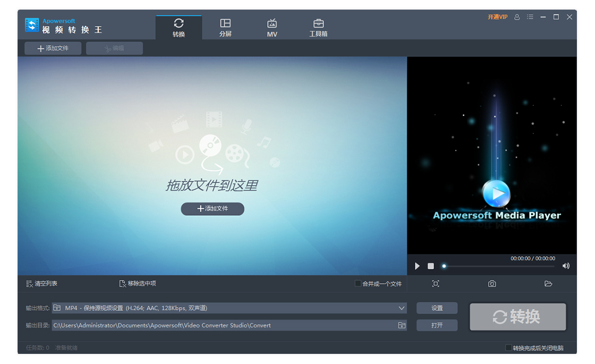Click the 添加文件 toolbar button
Screen dimensions: 595x364
[53, 48]
